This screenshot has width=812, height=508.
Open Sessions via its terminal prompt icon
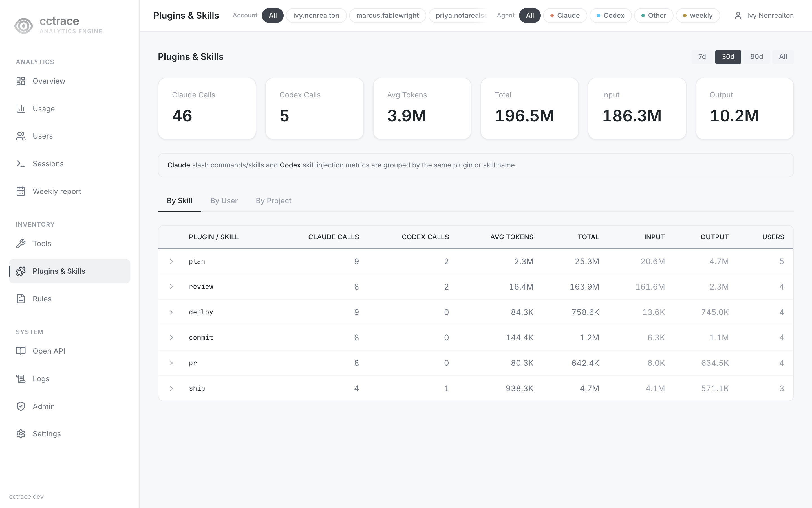[x=21, y=164]
